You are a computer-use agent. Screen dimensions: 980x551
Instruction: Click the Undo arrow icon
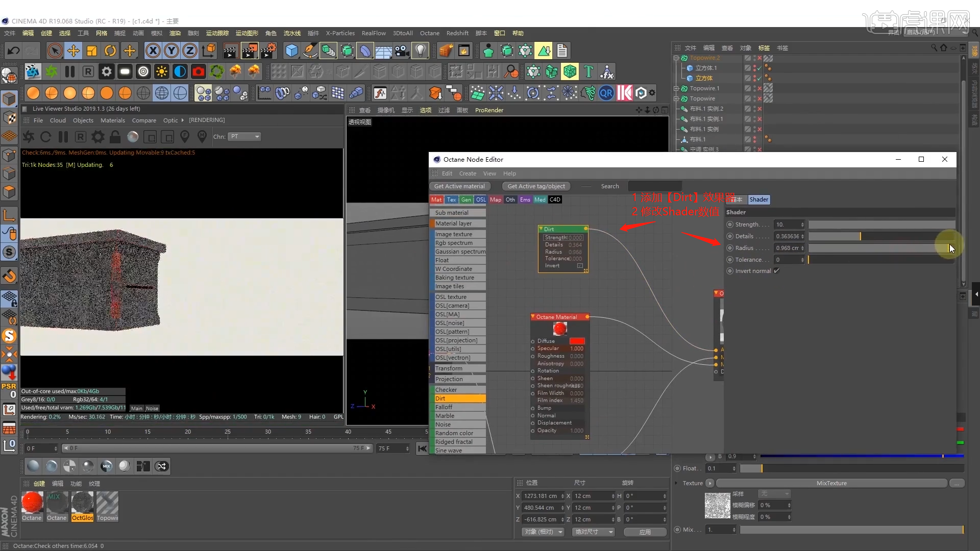14,51
